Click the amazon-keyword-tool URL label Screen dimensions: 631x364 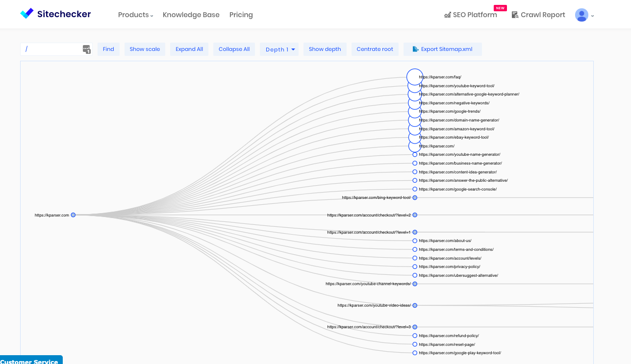click(x=456, y=129)
